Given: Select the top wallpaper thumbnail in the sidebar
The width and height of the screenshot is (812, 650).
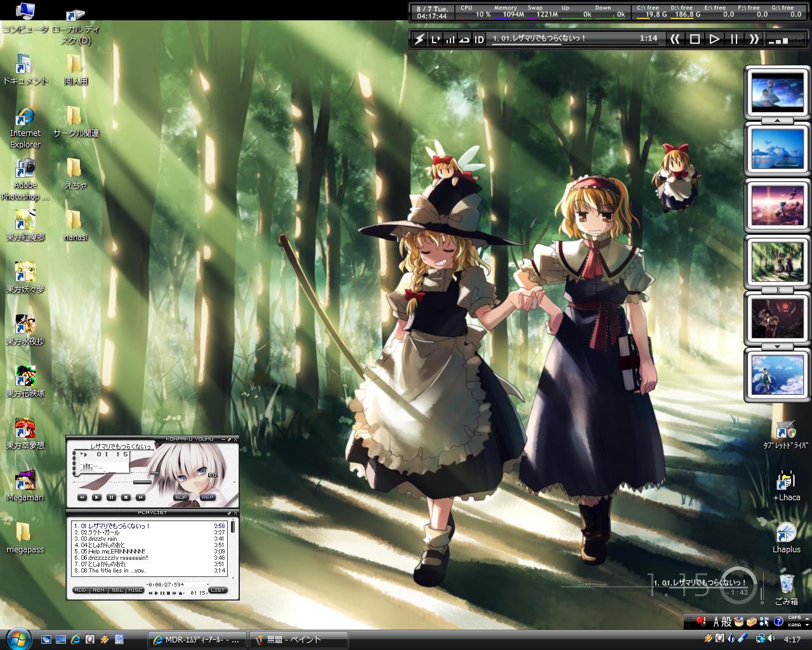Looking at the screenshot, I should pyautogui.click(x=777, y=93).
